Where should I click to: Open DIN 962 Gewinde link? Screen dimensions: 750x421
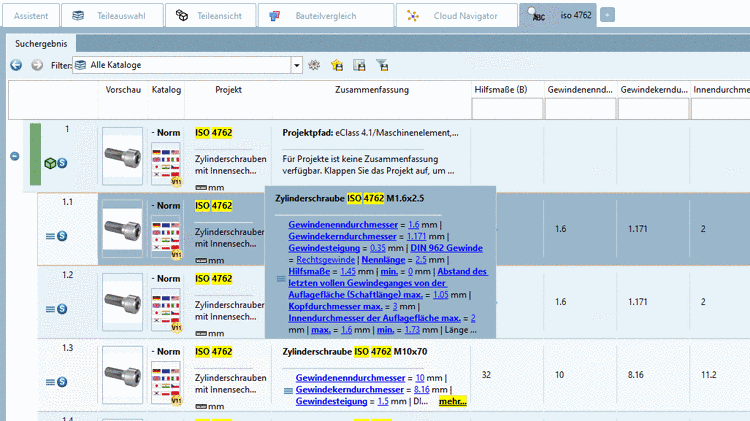tap(446, 248)
